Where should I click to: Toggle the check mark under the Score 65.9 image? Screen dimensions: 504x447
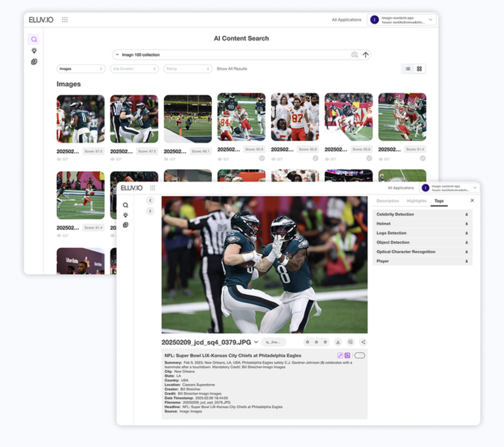click(x=262, y=158)
